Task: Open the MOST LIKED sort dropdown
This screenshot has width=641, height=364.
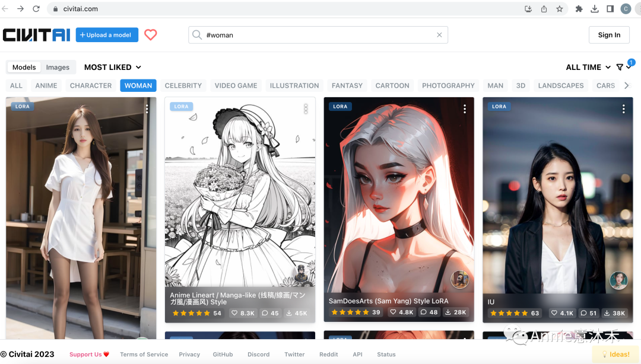Action: (x=112, y=68)
